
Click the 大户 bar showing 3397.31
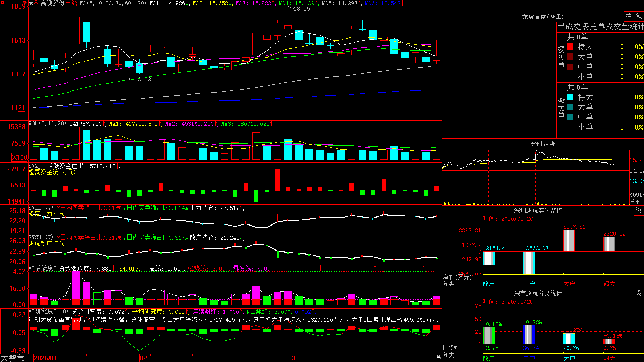(569, 241)
